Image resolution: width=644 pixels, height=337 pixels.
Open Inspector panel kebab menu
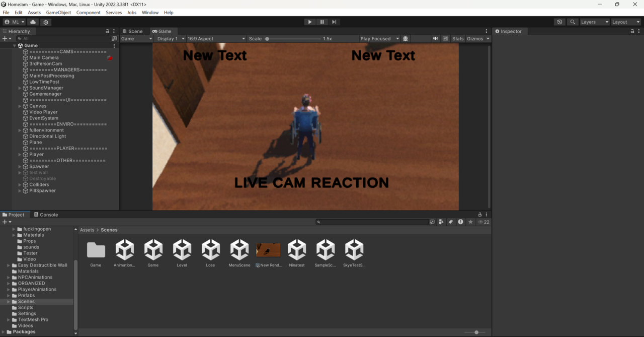(x=639, y=31)
